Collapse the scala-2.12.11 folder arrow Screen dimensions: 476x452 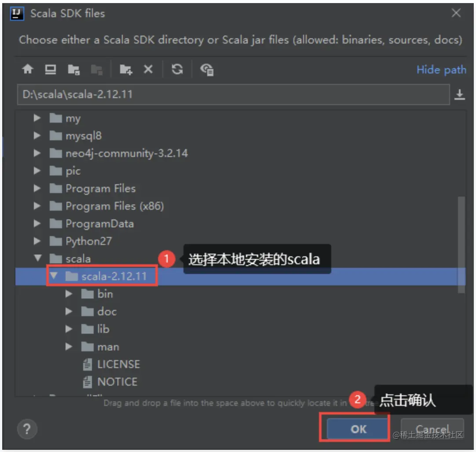click(54, 276)
